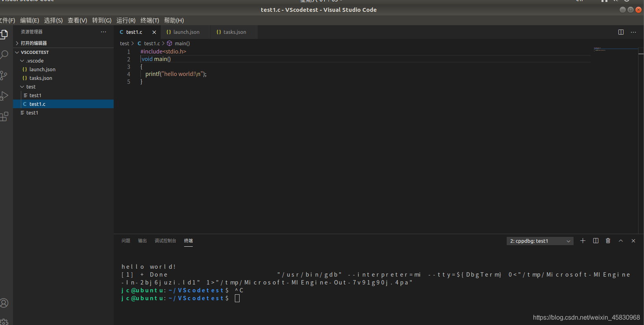The image size is (644, 325).
Task: Select test1.c in the explorer tree
Action: pos(63,104)
